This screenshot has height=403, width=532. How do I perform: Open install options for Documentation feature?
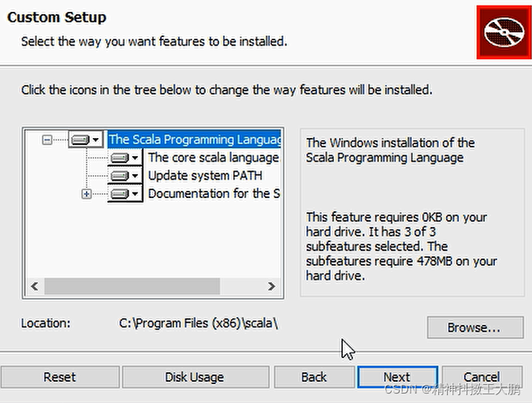pyautogui.click(x=125, y=193)
